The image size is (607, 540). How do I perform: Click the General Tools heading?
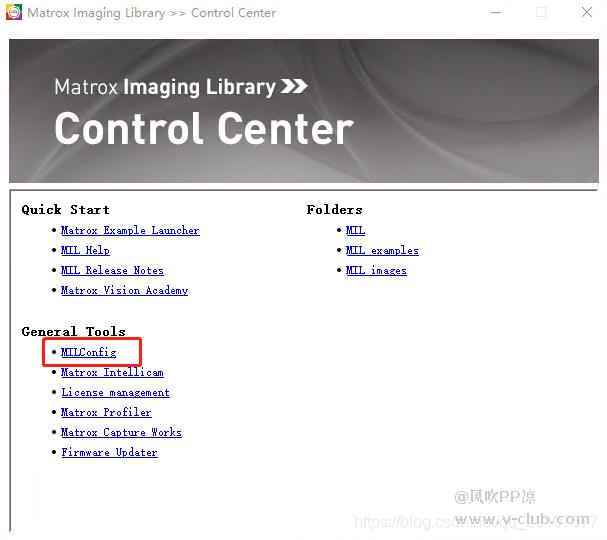tap(74, 332)
